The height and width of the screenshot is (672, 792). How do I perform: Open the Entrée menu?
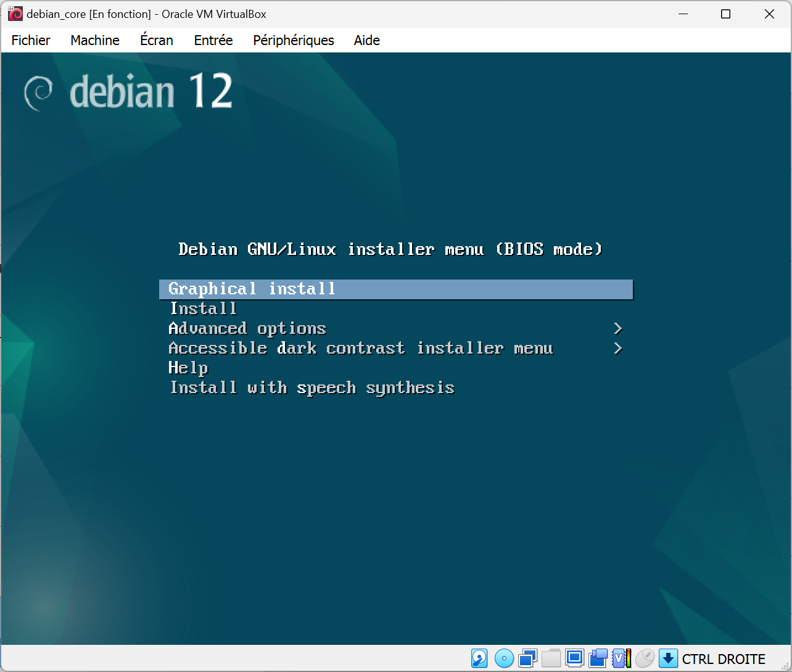click(213, 40)
